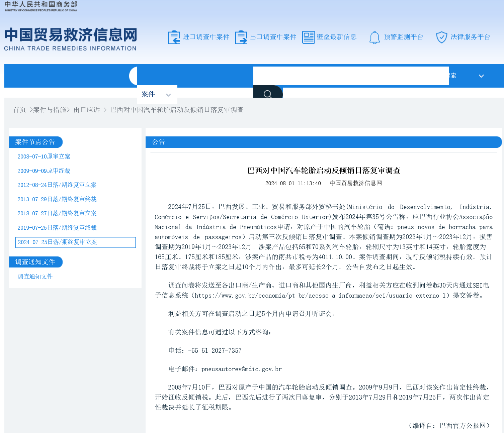Viewport: 504px width, 433px height.
Task: Click the bell early-warning platform icon
Action: [x=374, y=37]
